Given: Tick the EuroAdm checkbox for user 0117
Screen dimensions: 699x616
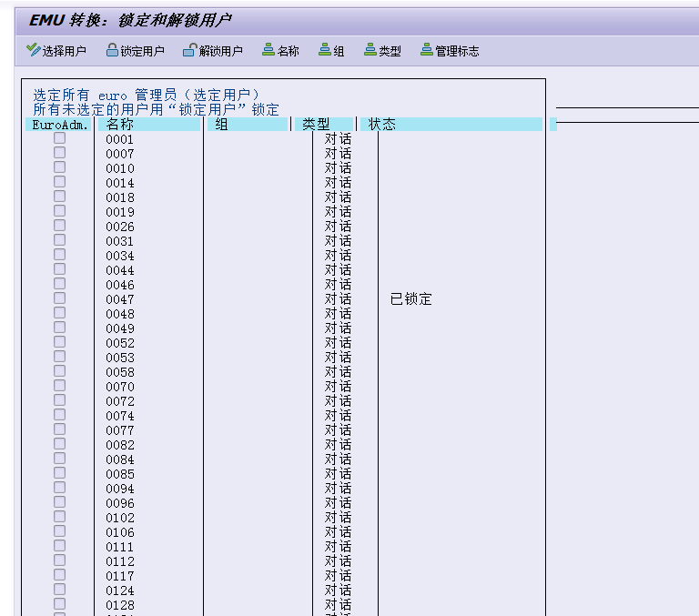Looking at the screenshot, I should click(60, 575).
